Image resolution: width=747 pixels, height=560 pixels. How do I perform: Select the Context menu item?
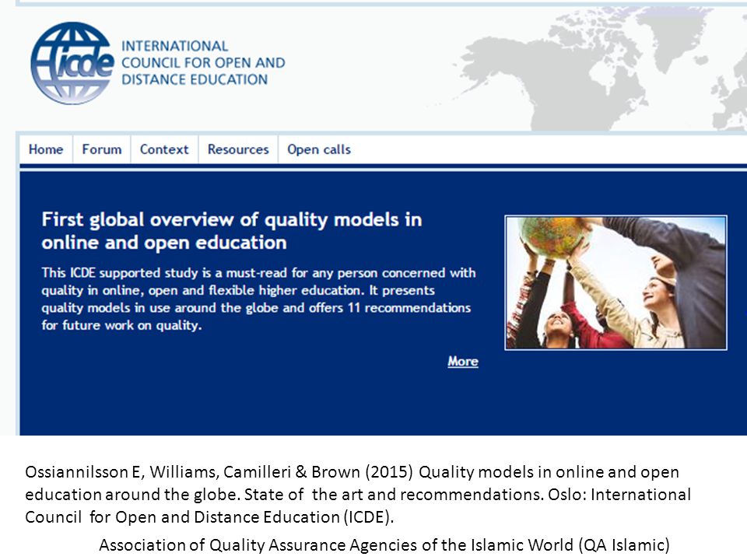[164, 149]
